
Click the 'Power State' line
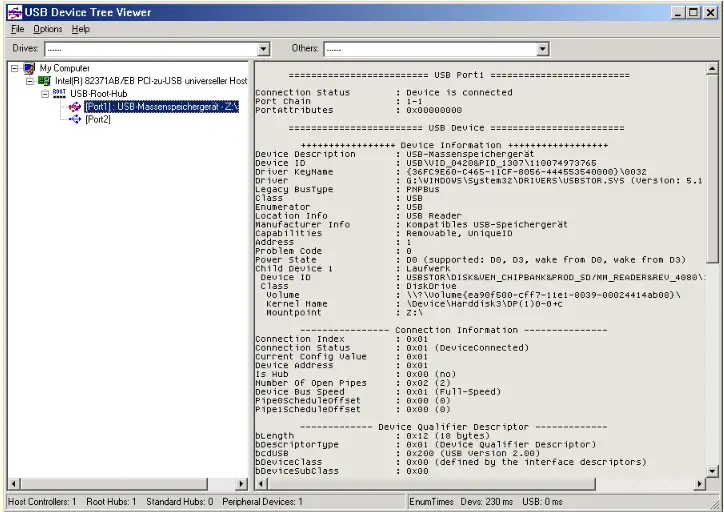[x=471, y=260]
